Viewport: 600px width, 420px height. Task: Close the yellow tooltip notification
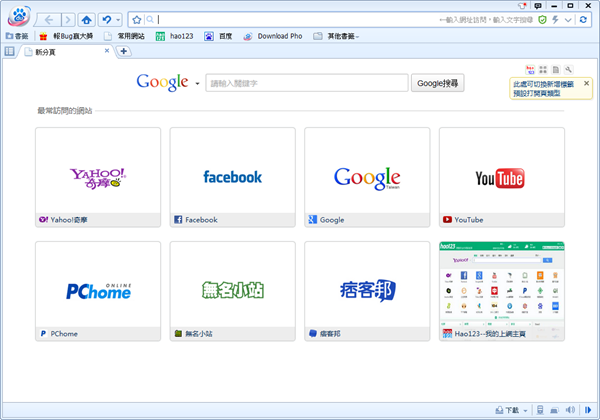[x=587, y=84]
